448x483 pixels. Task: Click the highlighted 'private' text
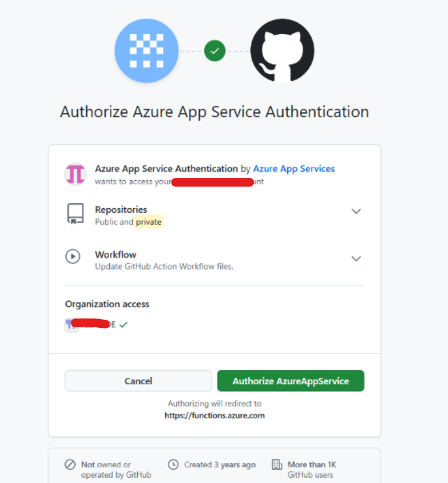pos(149,222)
